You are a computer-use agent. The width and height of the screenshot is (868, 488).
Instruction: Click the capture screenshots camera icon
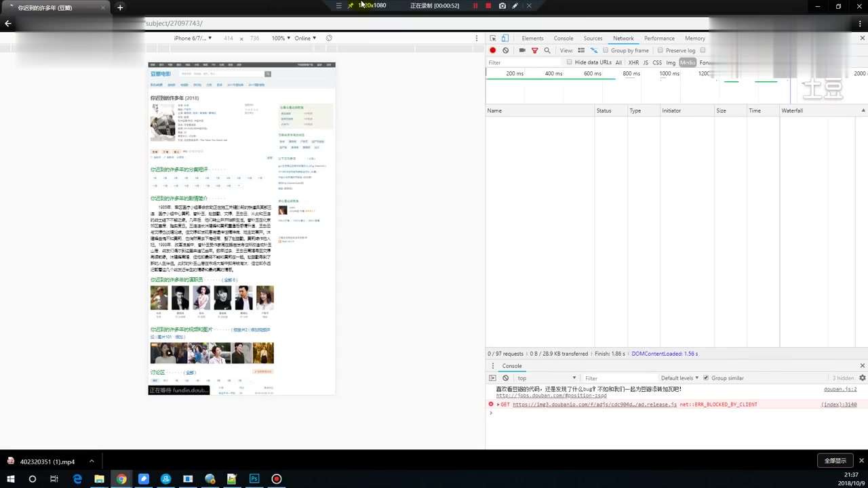click(521, 50)
